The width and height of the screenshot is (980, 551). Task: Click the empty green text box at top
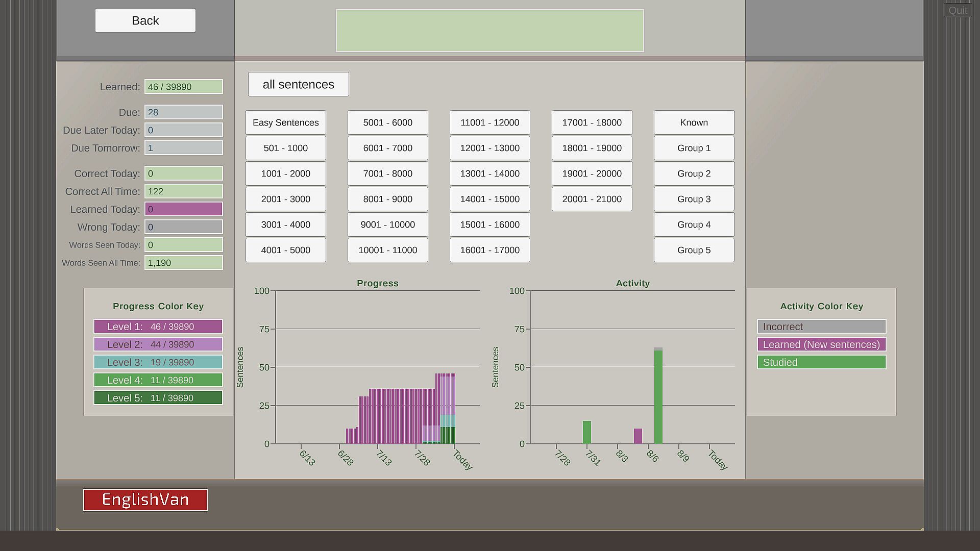(x=489, y=31)
